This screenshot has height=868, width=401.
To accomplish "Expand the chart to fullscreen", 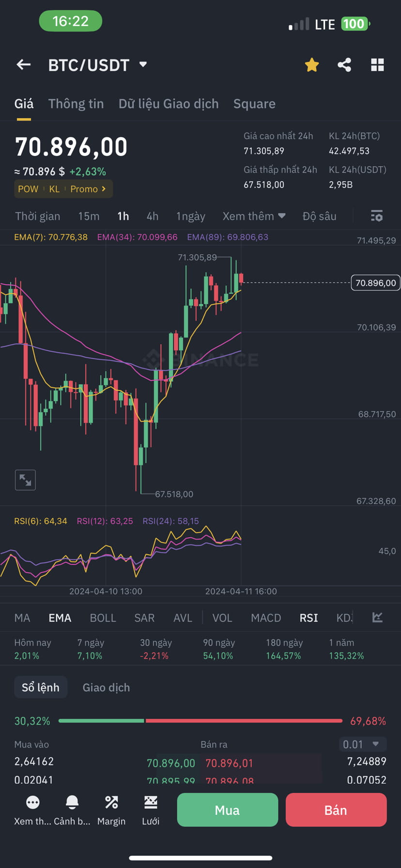I will (25, 480).
